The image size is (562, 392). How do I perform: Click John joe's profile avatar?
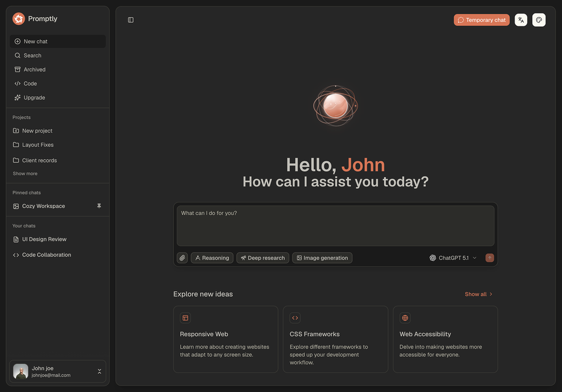(21, 371)
